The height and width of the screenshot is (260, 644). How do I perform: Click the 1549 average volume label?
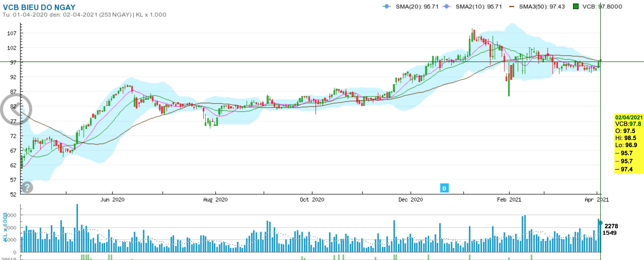coord(609,233)
